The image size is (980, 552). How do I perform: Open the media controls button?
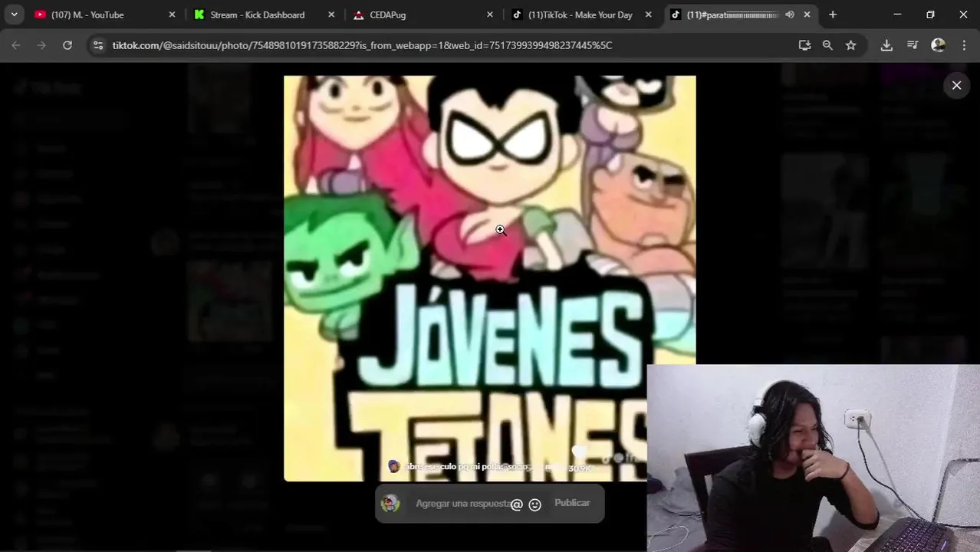pos(913,45)
